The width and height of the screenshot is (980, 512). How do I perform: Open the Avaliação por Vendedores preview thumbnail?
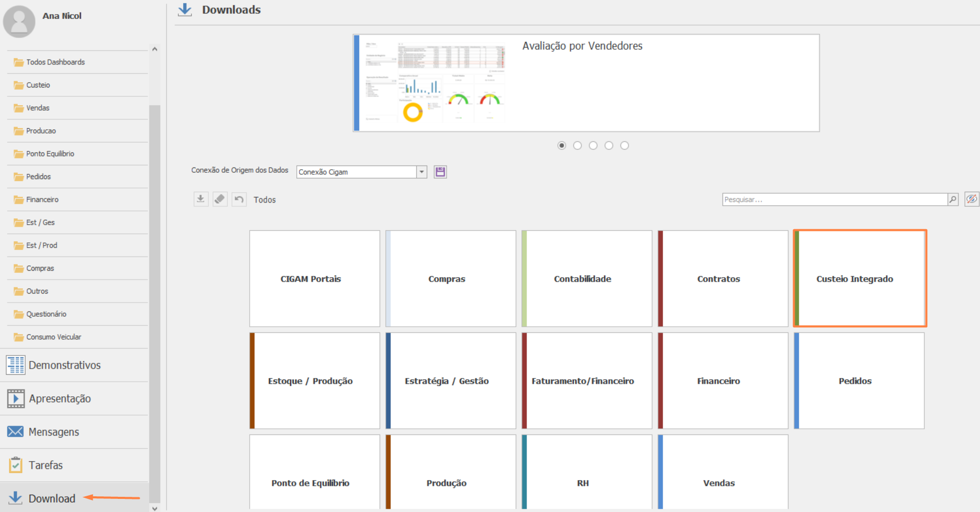pyautogui.click(x=435, y=83)
